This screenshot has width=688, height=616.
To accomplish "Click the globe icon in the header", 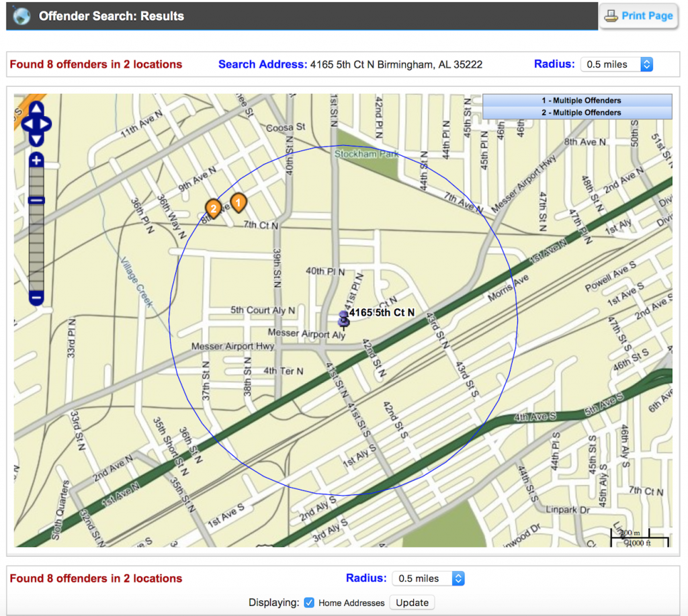I will pyautogui.click(x=21, y=15).
